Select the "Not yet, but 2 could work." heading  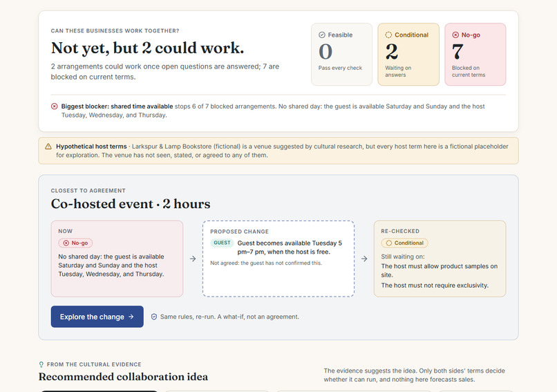(x=147, y=48)
